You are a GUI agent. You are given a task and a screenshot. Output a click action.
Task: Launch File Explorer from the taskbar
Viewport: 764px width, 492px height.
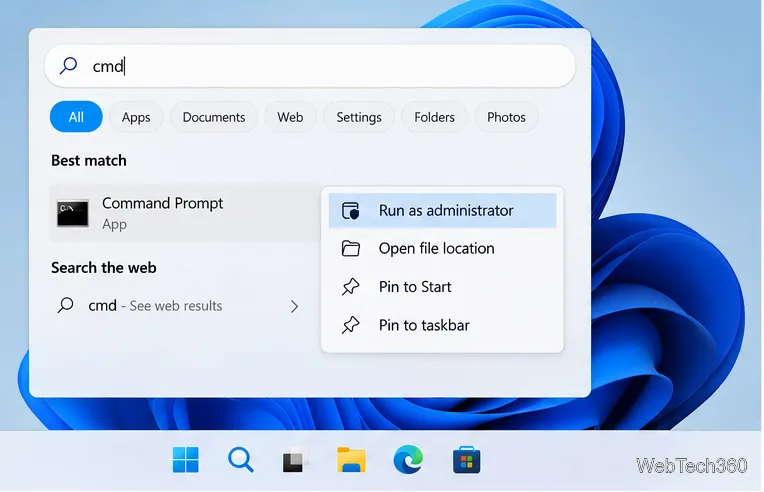click(x=351, y=460)
